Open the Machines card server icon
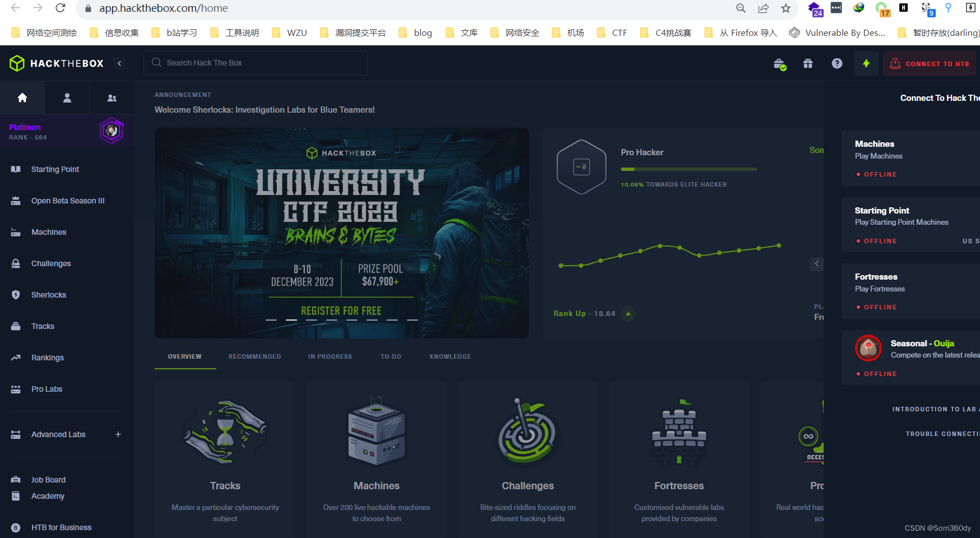The height and width of the screenshot is (538, 980). pyautogui.click(x=377, y=432)
